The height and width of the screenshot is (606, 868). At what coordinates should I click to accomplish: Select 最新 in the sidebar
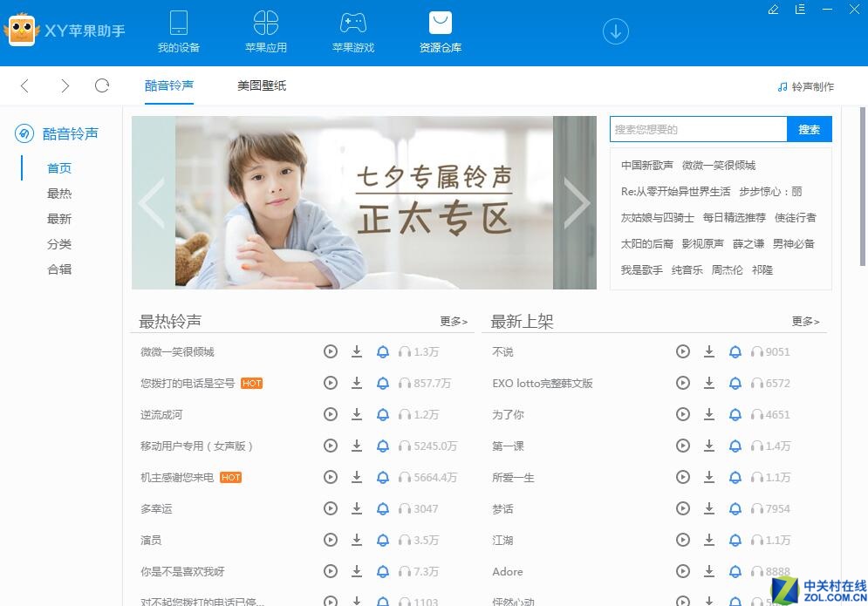click(x=59, y=219)
